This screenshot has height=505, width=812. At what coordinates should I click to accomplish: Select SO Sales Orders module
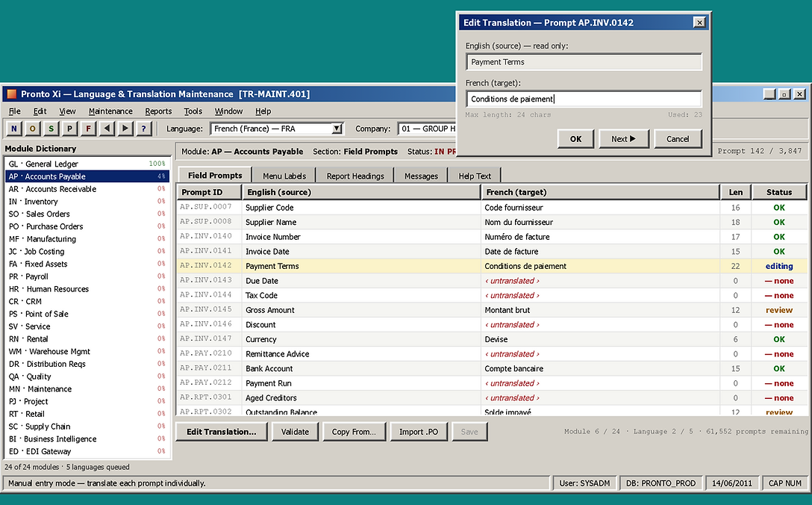pos(87,214)
